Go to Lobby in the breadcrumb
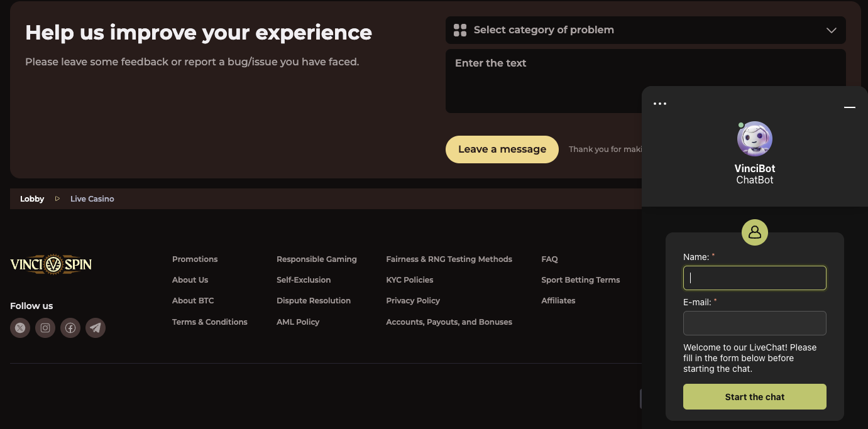The height and width of the screenshot is (429, 868). click(x=32, y=199)
